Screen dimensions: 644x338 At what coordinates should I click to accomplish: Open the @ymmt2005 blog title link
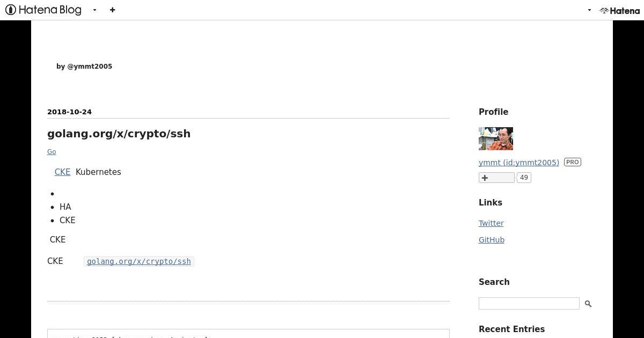click(84, 67)
